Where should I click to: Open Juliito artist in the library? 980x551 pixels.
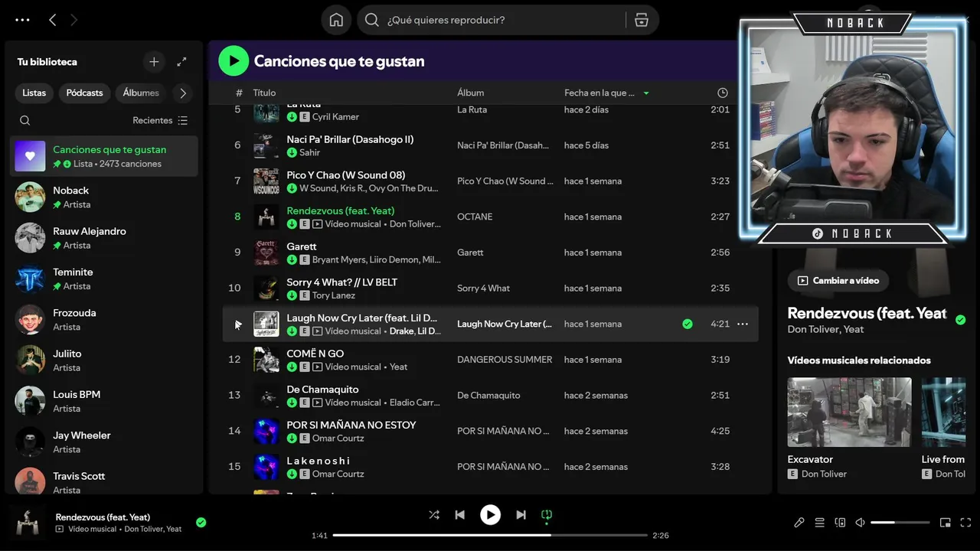[104, 360]
